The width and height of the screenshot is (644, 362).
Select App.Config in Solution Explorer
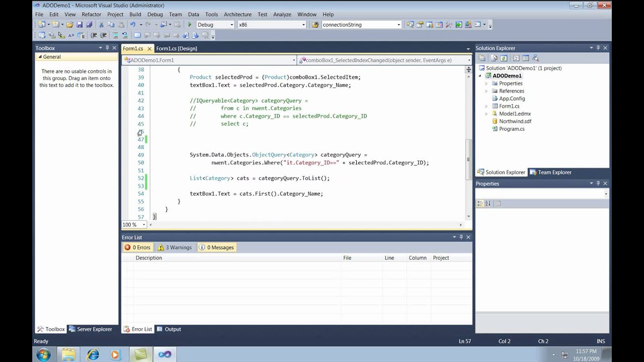click(512, 99)
